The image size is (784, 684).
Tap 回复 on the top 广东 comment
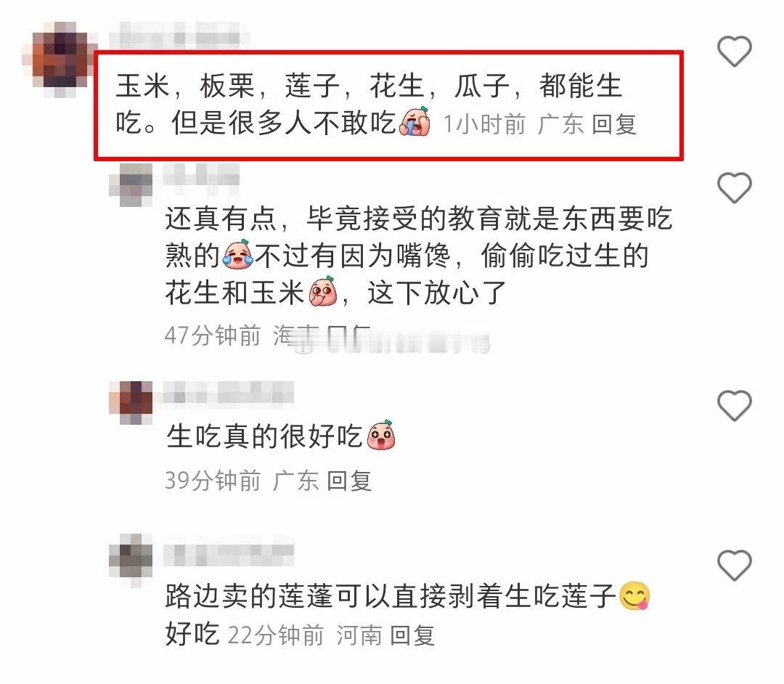pos(614,124)
